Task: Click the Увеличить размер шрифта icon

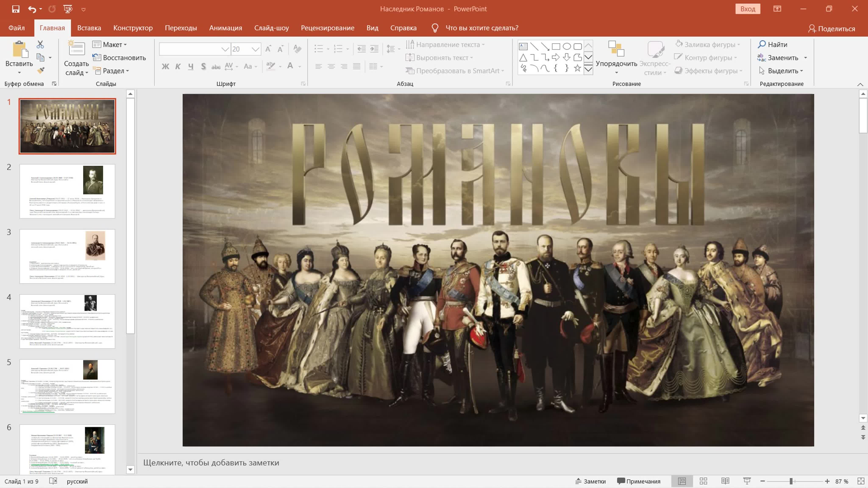Action: [x=268, y=49]
